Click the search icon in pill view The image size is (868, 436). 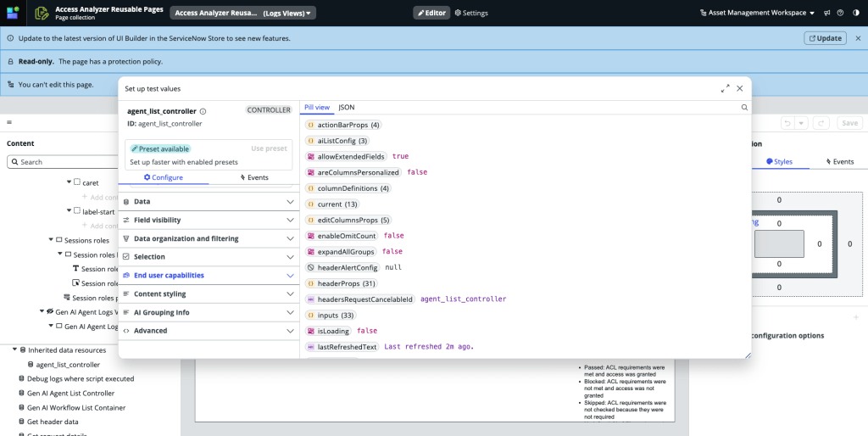point(744,108)
